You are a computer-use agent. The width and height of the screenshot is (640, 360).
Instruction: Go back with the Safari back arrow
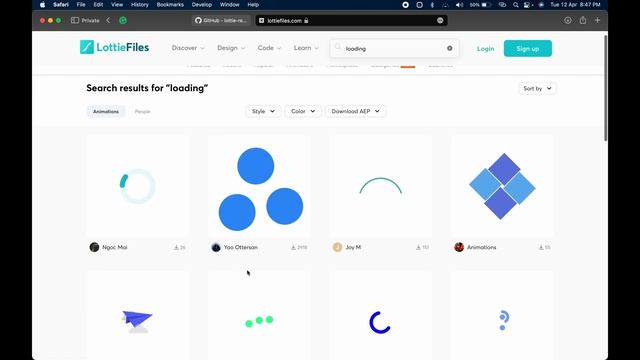click(108, 20)
